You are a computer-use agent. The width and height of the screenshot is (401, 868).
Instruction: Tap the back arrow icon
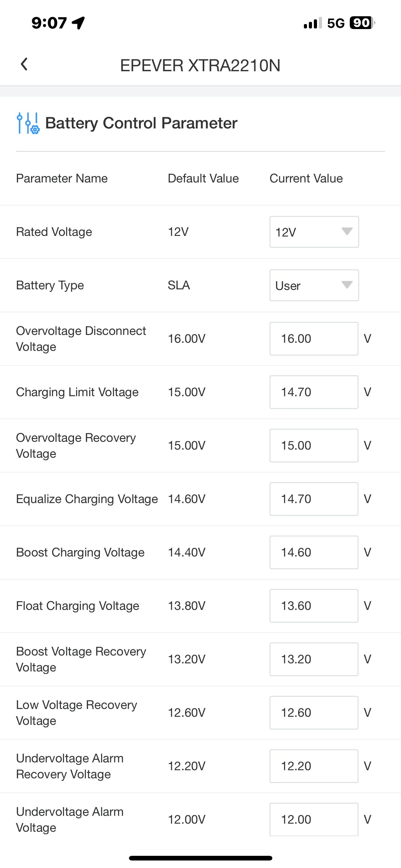(x=24, y=64)
